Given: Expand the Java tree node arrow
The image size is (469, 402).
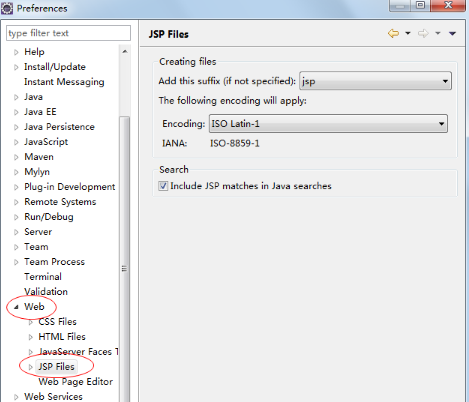Looking at the screenshot, I should click(16, 97).
